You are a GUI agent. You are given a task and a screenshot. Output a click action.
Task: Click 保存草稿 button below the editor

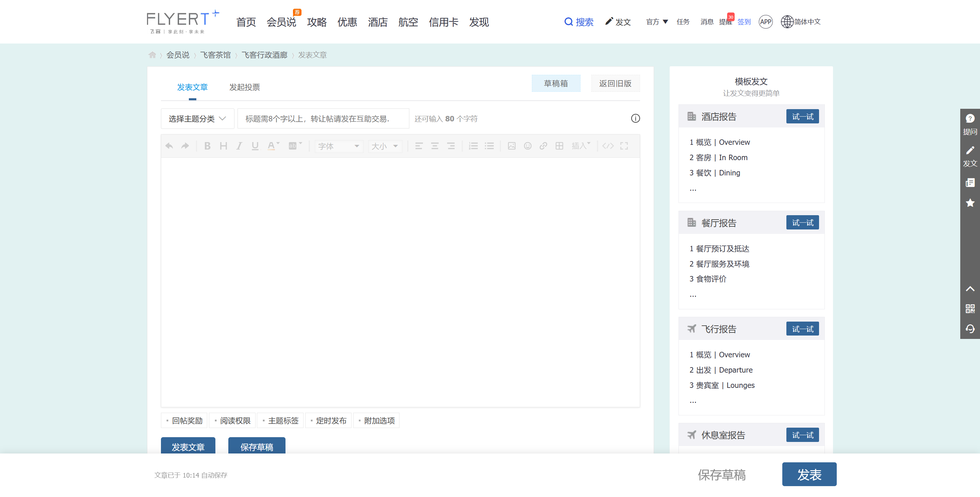click(257, 446)
